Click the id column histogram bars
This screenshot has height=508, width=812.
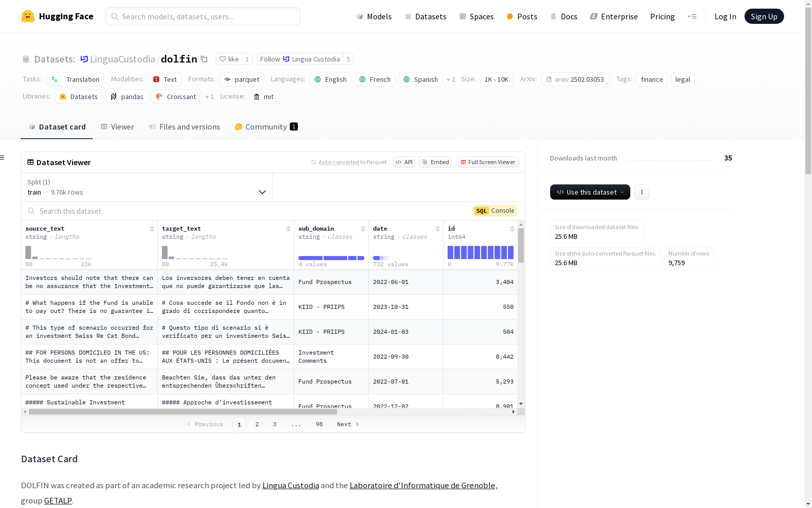tap(481, 252)
